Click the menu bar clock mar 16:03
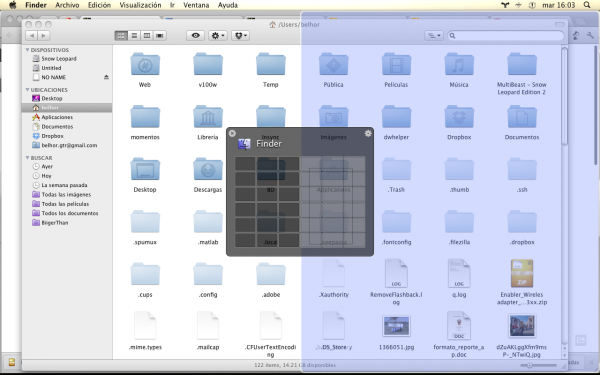The height and width of the screenshot is (375, 600). [x=558, y=5]
